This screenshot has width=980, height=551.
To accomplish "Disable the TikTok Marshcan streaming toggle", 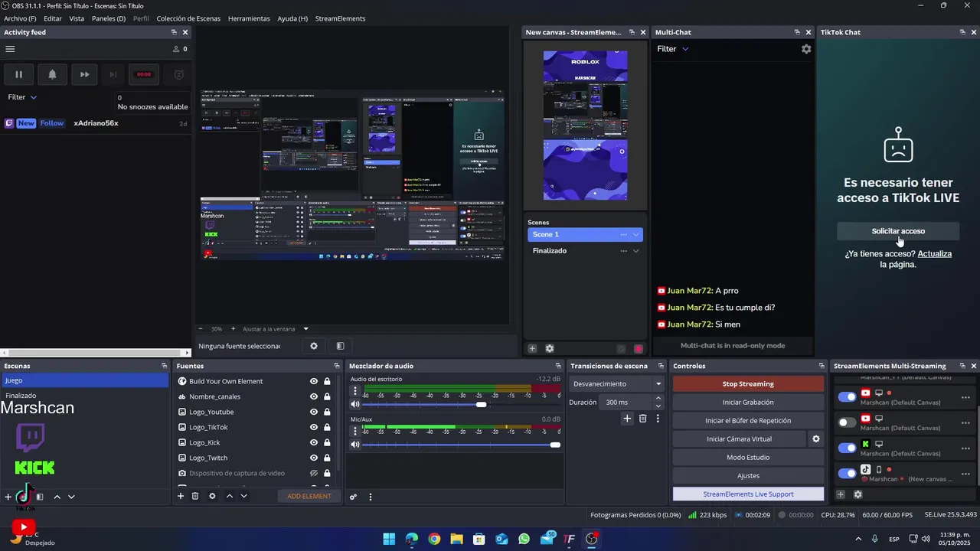I will click(847, 473).
